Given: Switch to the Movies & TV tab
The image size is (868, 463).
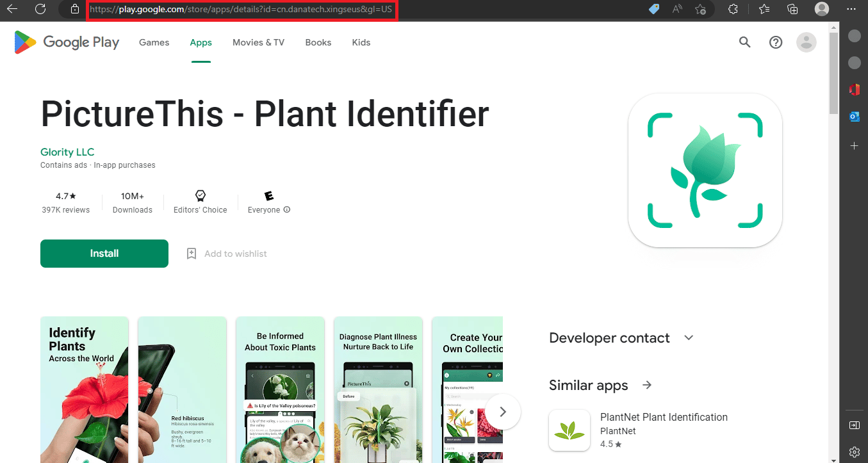Looking at the screenshot, I should (x=258, y=42).
